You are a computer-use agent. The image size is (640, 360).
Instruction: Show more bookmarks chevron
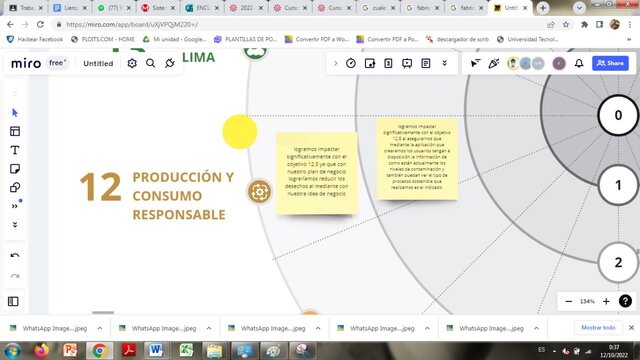pyautogui.click(x=629, y=39)
